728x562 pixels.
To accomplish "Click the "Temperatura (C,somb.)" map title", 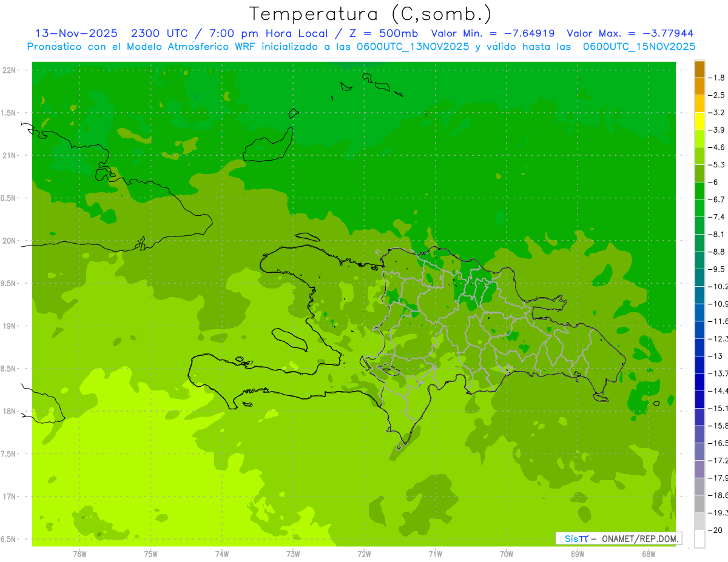I will click(x=371, y=14).
